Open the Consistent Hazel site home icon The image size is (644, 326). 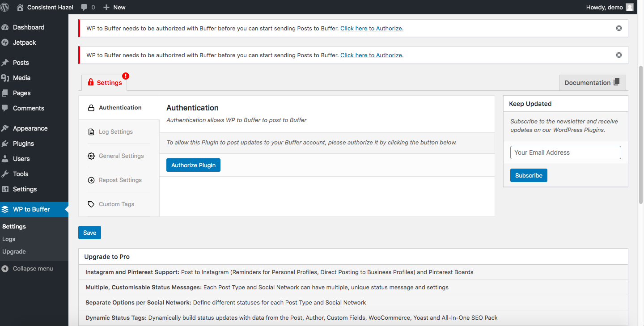tap(20, 7)
